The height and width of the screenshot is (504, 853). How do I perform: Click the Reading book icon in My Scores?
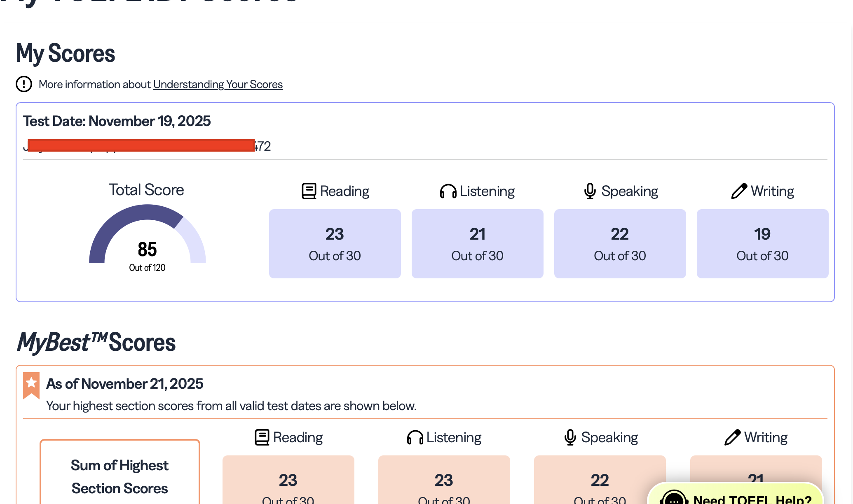(309, 191)
